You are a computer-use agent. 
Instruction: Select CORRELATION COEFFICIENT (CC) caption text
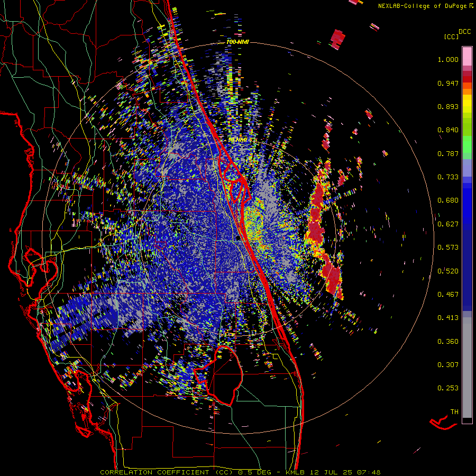coord(167,472)
